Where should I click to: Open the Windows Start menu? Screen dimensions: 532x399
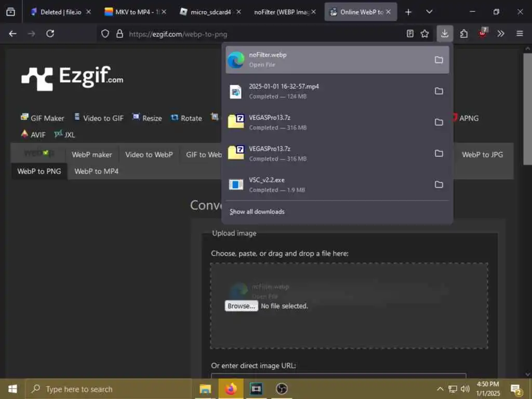coord(12,389)
